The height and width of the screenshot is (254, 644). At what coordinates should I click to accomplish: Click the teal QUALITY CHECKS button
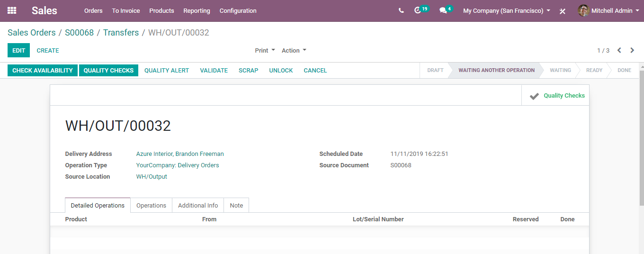(108, 71)
